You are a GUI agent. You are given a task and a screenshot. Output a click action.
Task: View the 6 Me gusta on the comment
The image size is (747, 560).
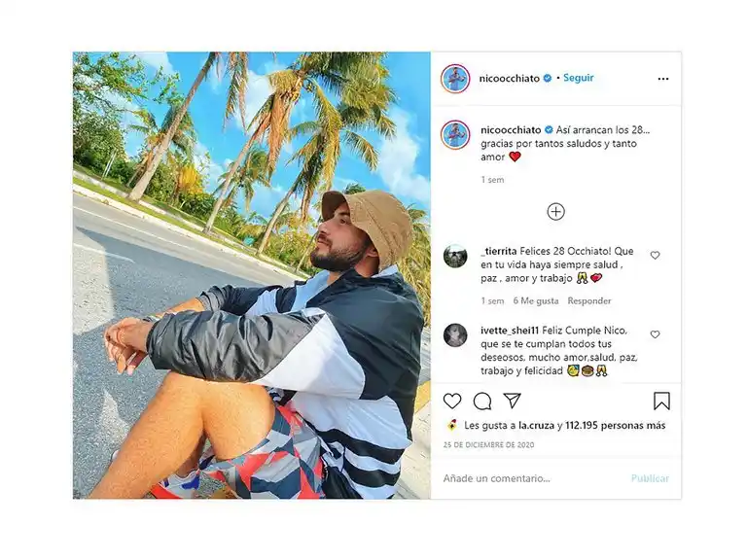[x=536, y=301]
